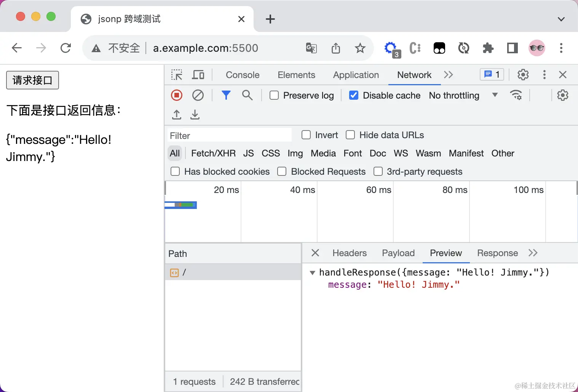578x392 pixels.
Task: Open the profile avatar menu
Action: [x=537, y=48]
